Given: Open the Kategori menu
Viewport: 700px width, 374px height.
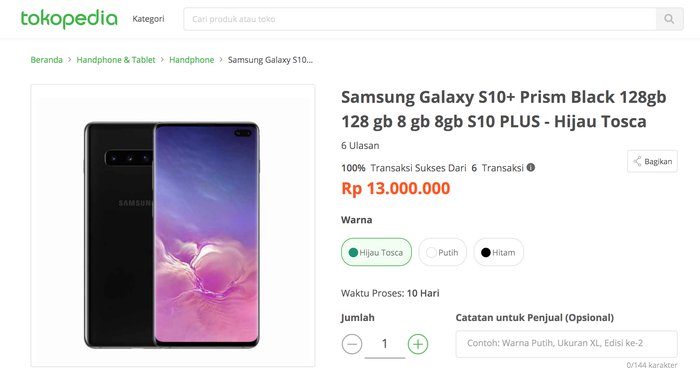Looking at the screenshot, I should pyautogui.click(x=148, y=19).
